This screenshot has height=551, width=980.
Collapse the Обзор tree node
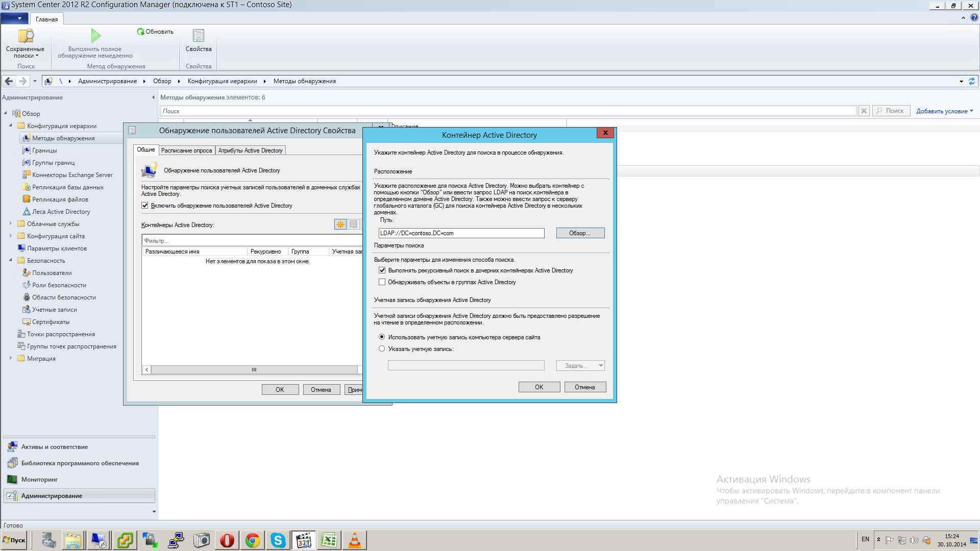(x=6, y=113)
